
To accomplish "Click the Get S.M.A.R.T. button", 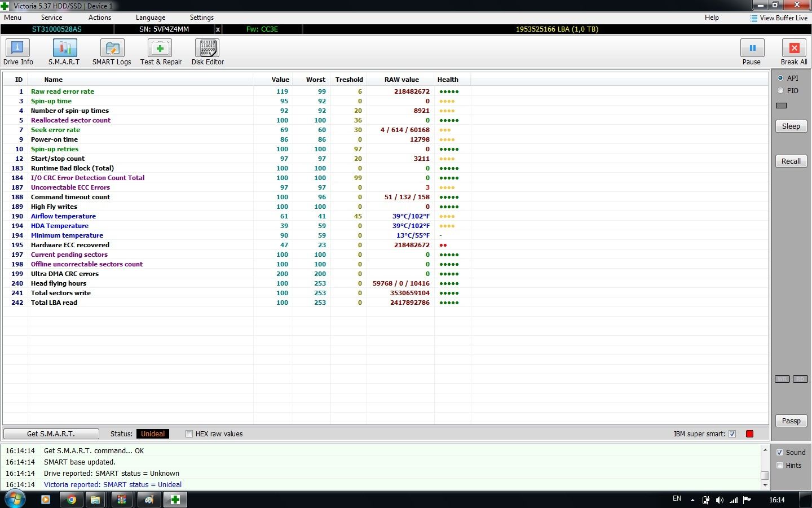I will click(x=51, y=433).
